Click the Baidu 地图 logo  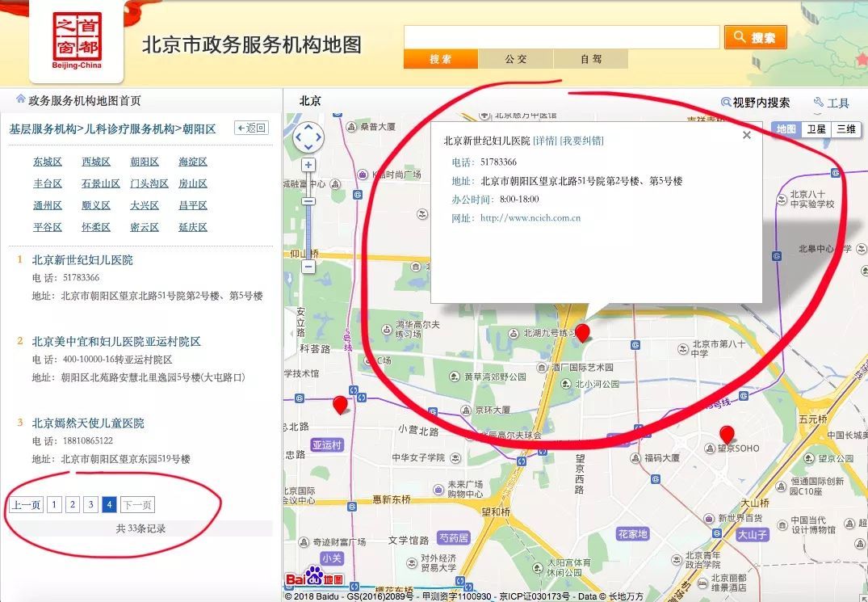tap(315, 576)
